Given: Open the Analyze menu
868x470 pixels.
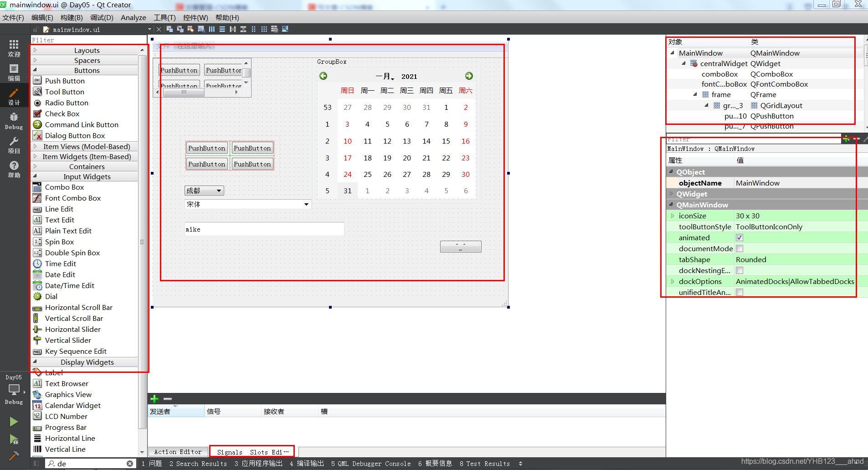Looking at the screenshot, I should click(x=134, y=17).
